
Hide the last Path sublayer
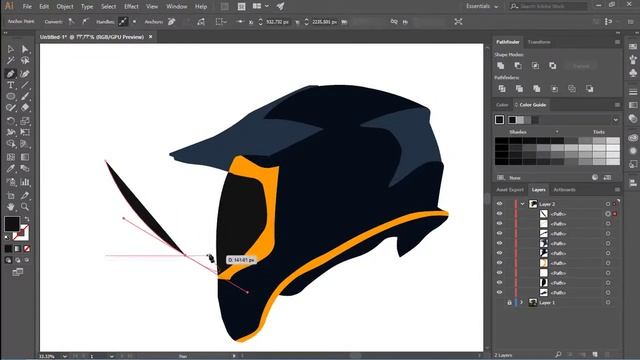pos(499,292)
